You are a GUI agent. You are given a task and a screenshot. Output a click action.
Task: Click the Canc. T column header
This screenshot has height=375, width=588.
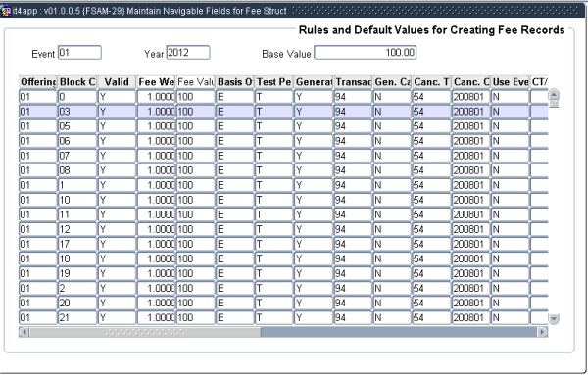431,82
